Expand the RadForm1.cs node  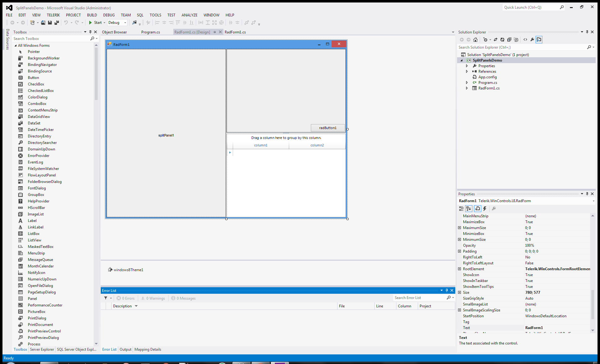[467, 88]
